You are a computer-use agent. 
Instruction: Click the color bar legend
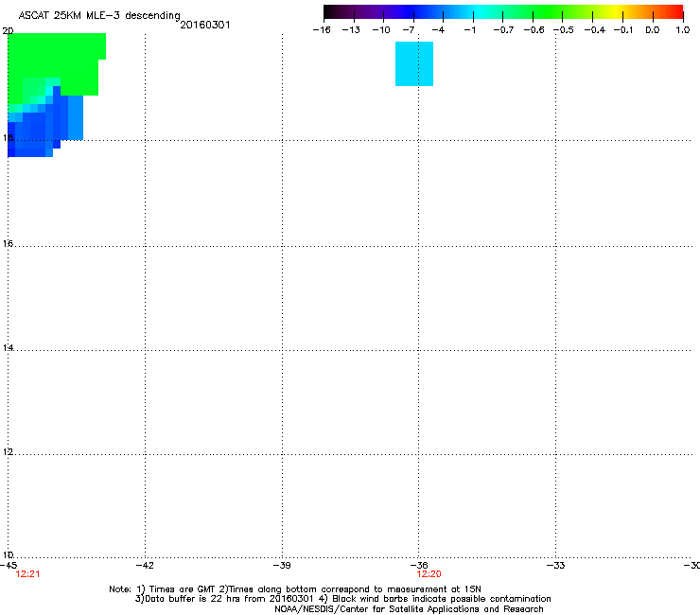coord(503,12)
